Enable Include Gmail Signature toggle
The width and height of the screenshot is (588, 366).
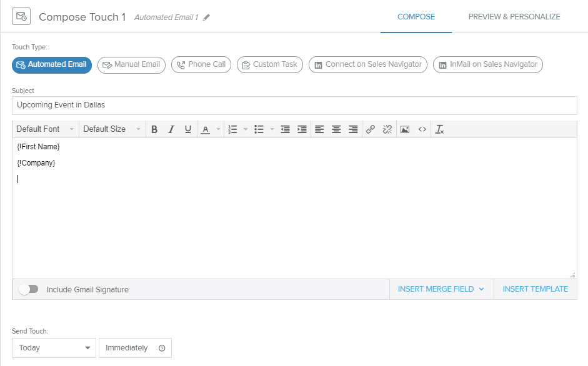29,289
